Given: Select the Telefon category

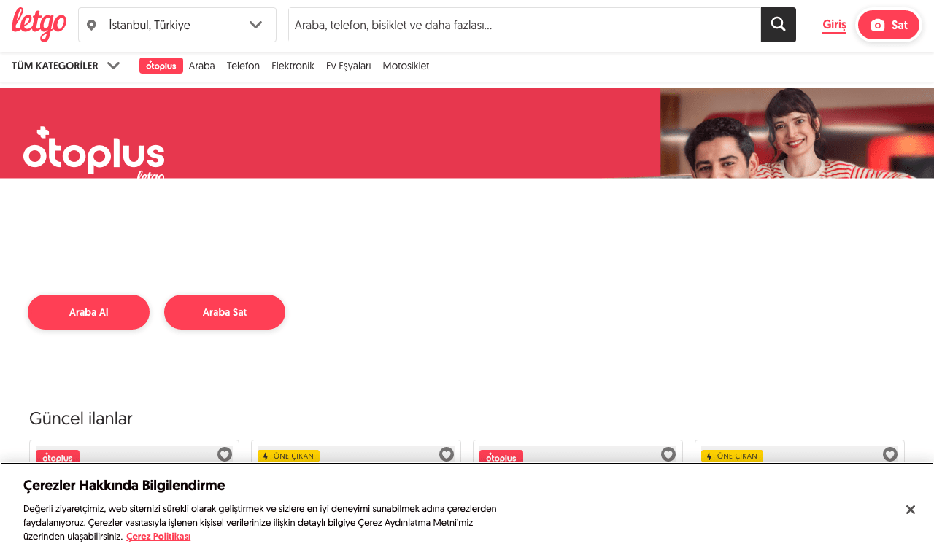Looking at the screenshot, I should point(243,66).
